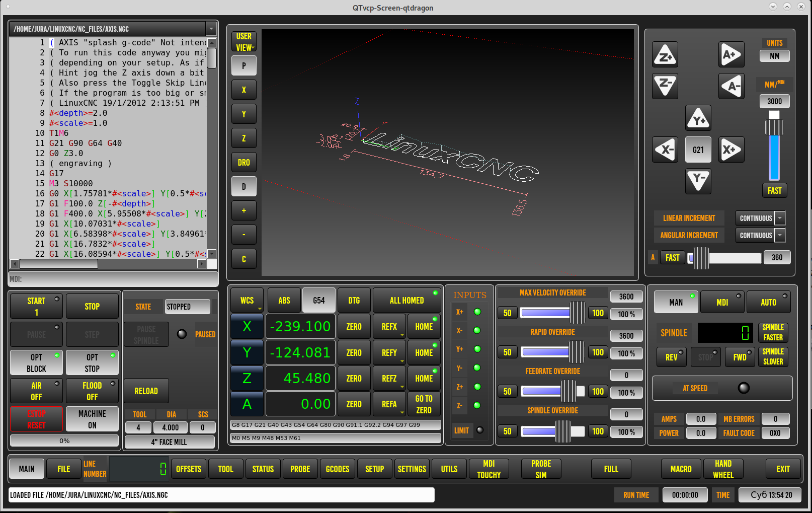Switch to MAN manual mode
Screen dimensions: 812x513
click(676, 302)
